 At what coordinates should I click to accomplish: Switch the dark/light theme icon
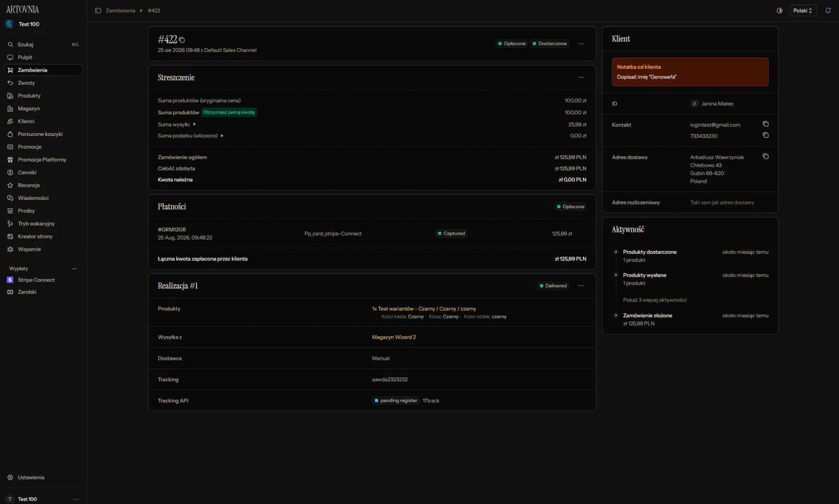pyautogui.click(x=780, y=10)
